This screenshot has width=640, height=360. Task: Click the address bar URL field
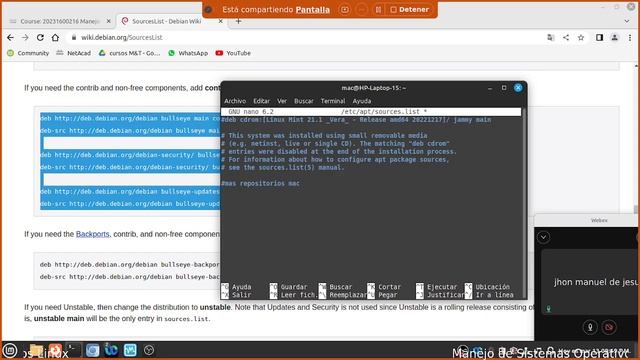pos(306,38)
